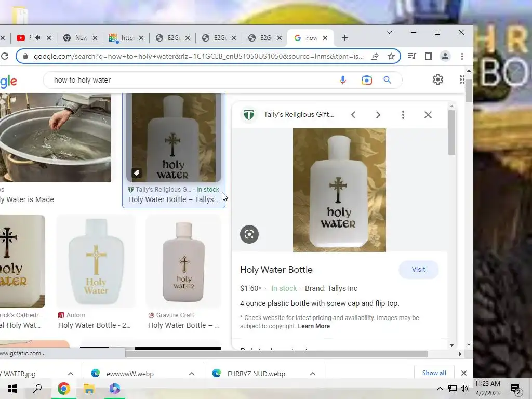Image resolution: width=532 pixels, height=399 pixels.
Task: Open File Explorer from taskbar
Action: [x=89, y=389]
